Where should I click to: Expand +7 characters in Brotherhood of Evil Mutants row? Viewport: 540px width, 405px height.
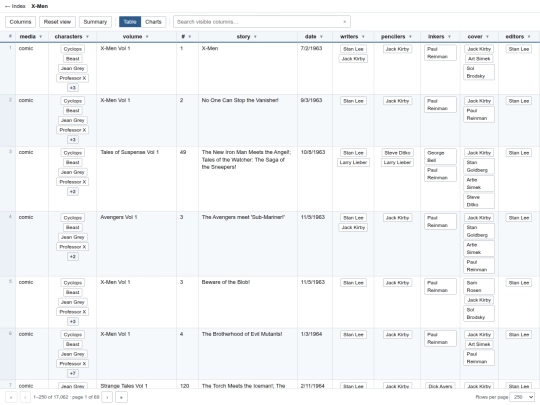(73, 373)
